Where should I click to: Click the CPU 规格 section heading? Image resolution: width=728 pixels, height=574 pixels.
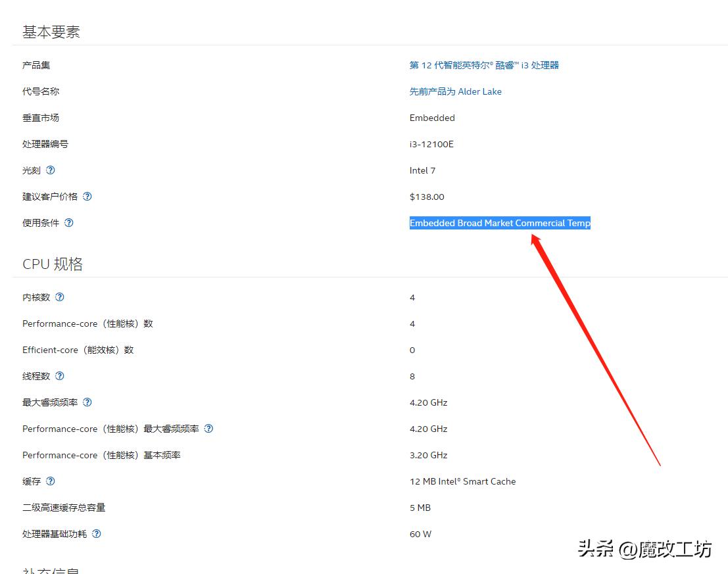[x=52, y=264]
